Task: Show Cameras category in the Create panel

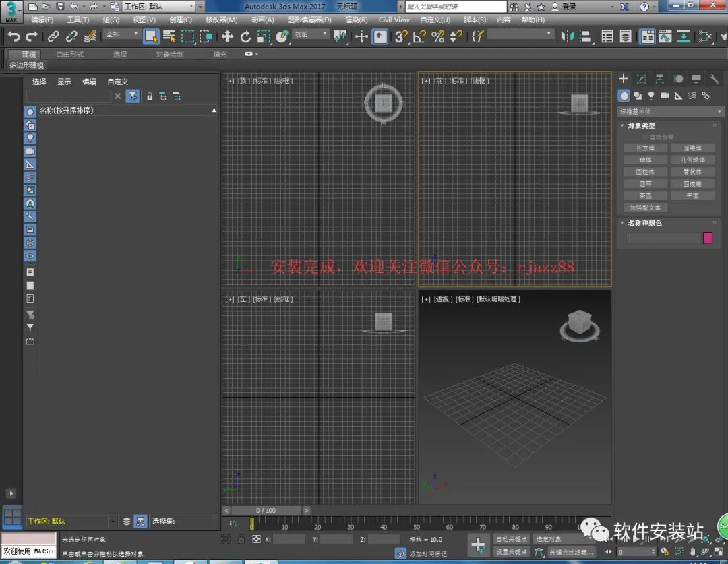Action: pos(665,96)
